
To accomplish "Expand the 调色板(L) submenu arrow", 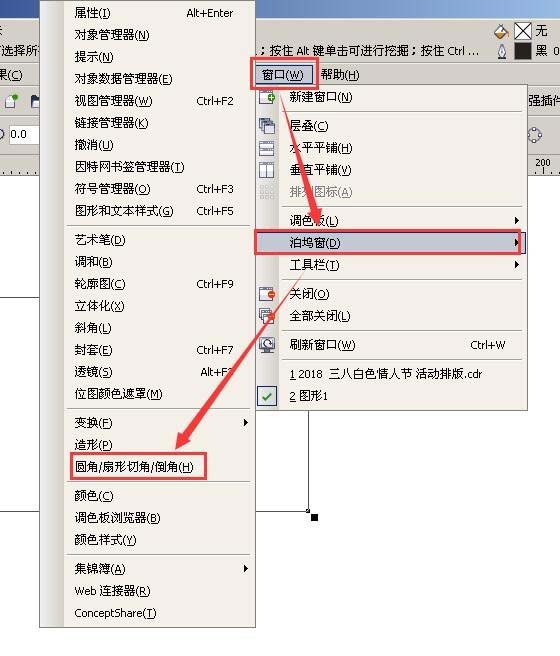I will 517,220.
